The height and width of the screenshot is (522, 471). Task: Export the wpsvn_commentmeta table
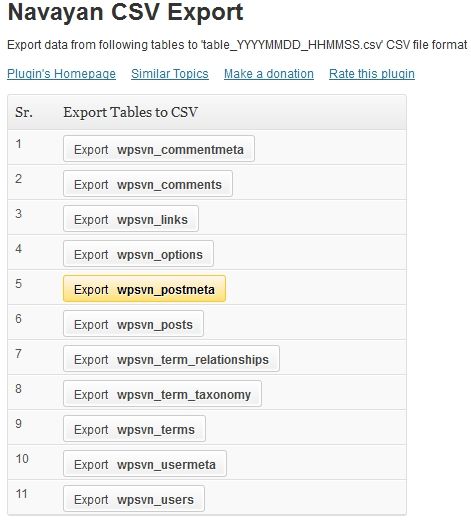coord(159,149)
